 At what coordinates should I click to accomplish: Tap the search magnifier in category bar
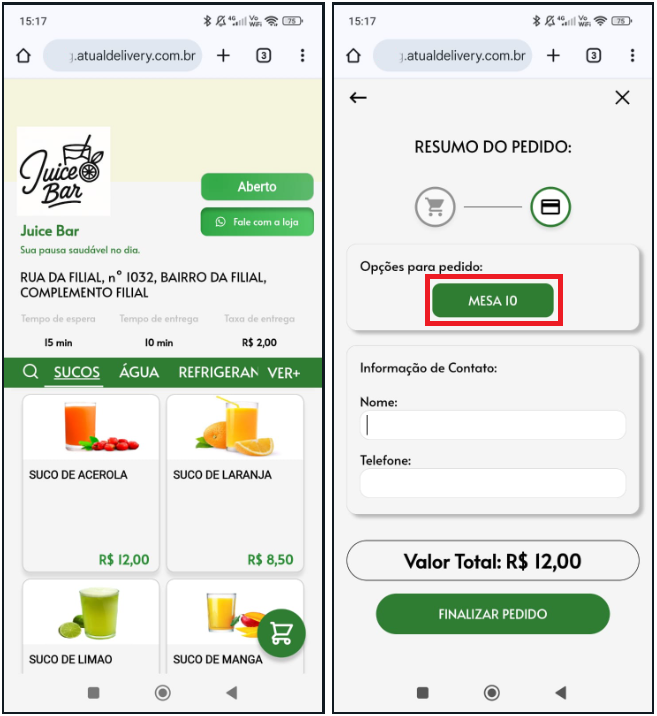point(30,372)
